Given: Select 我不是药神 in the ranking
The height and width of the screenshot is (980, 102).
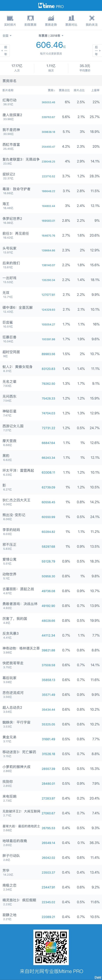Looking at the screenshot, I should pyautogui.click(x=51, y=132).
